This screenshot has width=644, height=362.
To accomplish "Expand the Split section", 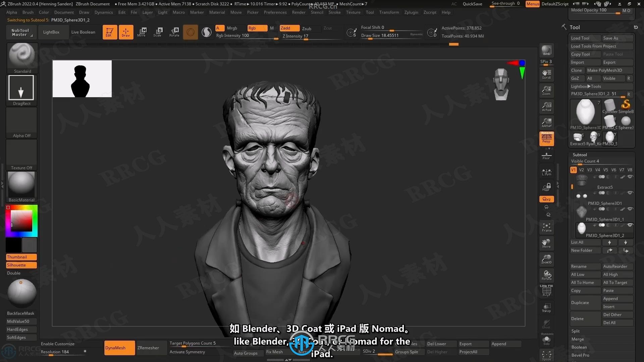I will (x=576, y=331).
